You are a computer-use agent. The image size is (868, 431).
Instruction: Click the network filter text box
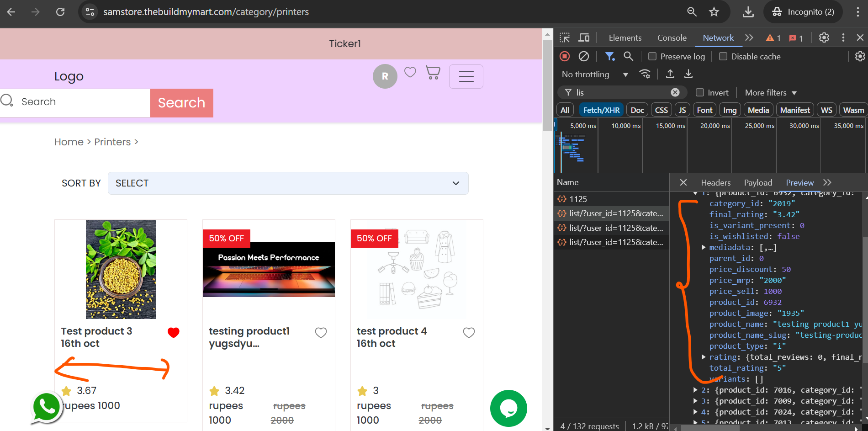(622, 92)
